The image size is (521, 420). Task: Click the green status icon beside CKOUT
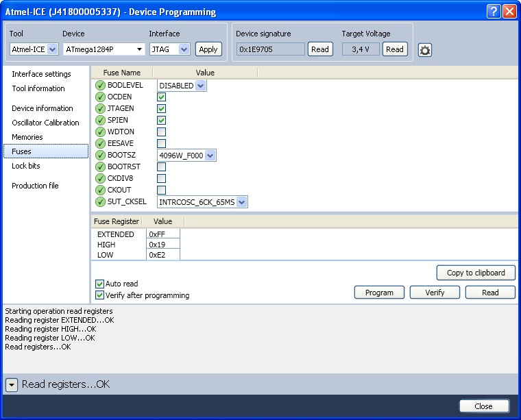click(100, 190)
